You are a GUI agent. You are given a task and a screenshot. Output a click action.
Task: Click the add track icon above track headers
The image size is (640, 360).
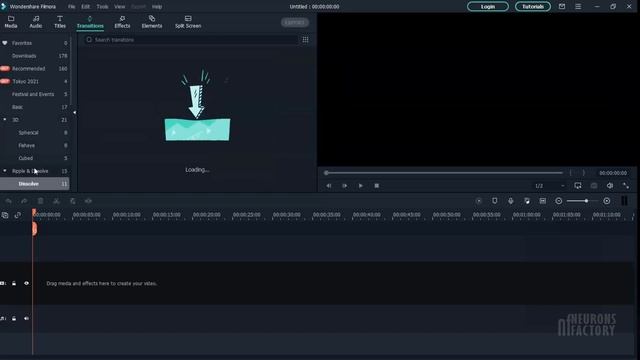coord(5,215)
